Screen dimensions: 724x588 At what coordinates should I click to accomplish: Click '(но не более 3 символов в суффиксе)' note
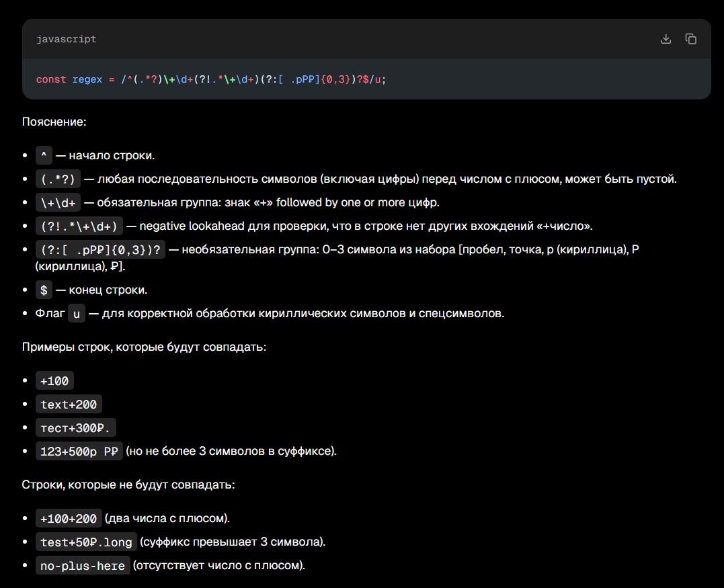click(231, 451)
